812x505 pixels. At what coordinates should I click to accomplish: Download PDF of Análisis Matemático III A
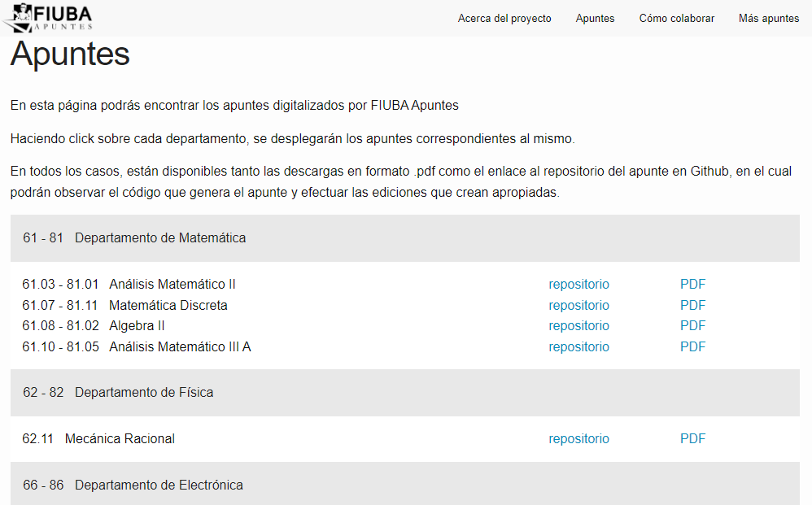692,346
